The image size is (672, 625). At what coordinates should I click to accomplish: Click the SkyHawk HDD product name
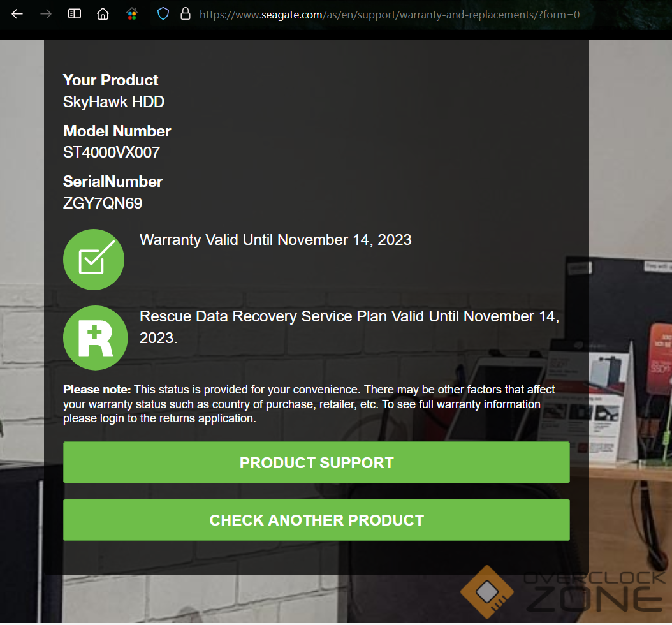(x=113, y=101)
